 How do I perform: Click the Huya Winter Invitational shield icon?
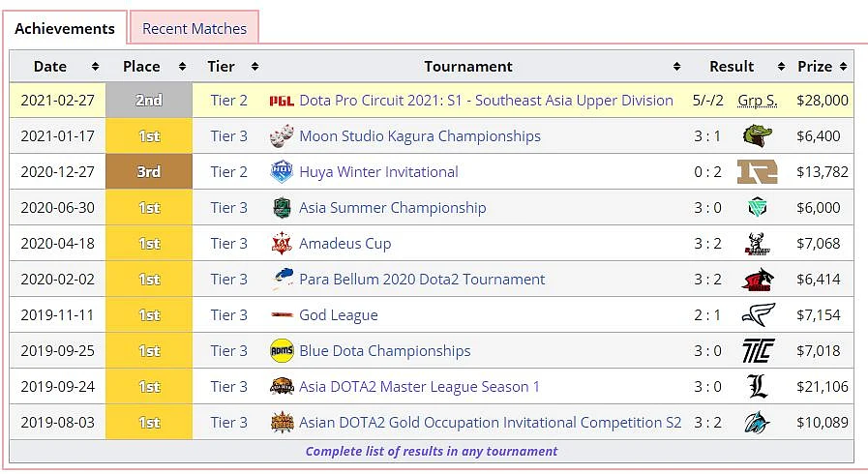point(282,171)
